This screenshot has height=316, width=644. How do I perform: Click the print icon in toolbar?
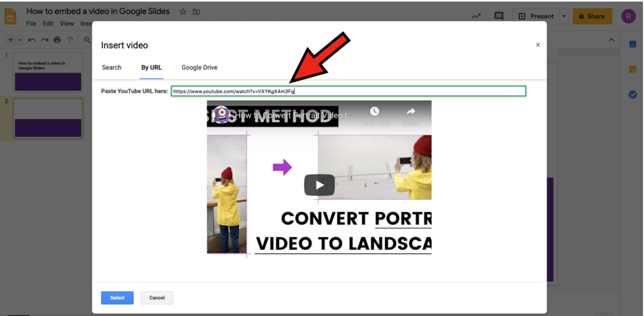pyautogui.click(x=57, y=39)
